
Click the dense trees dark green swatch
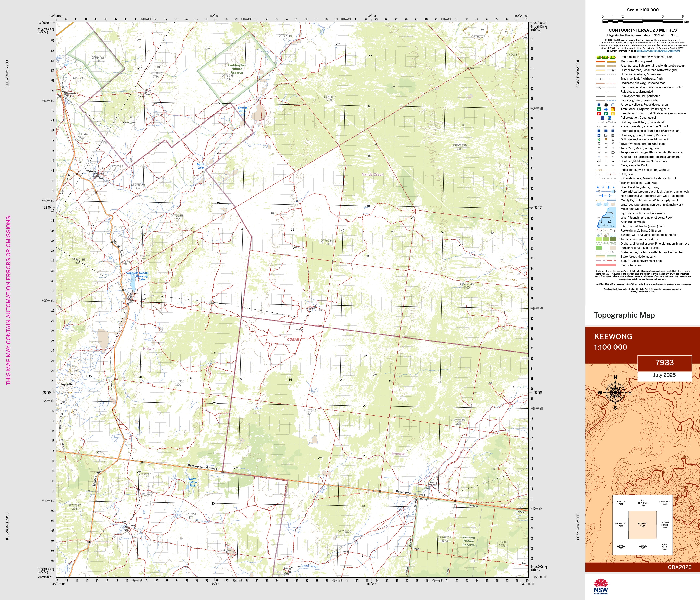click(x=612, y=239)
